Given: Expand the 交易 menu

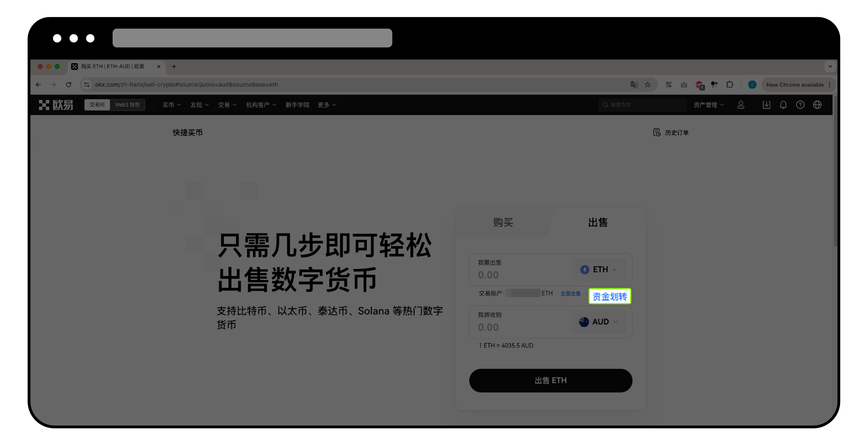Looking at the screenshot, I should [227, 105].
